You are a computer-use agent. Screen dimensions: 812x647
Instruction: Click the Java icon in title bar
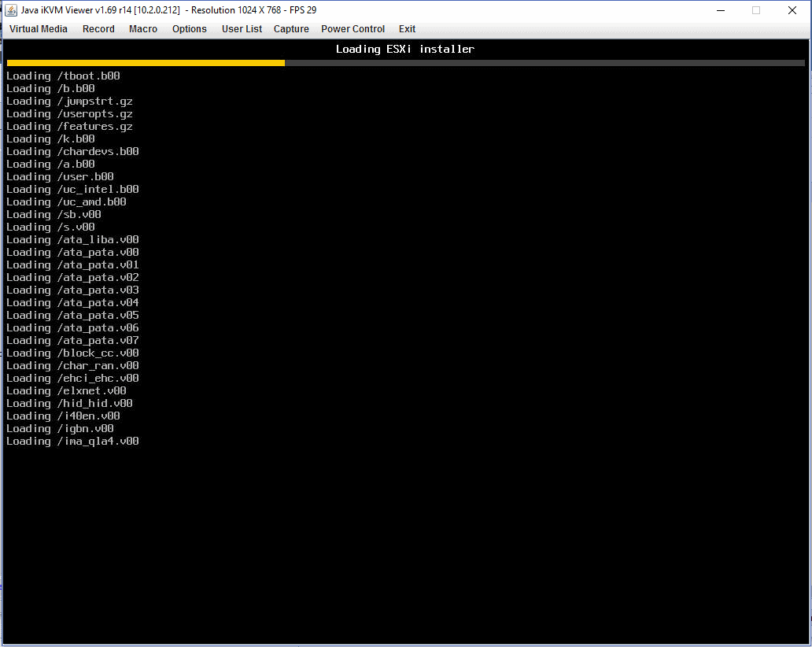11,10
